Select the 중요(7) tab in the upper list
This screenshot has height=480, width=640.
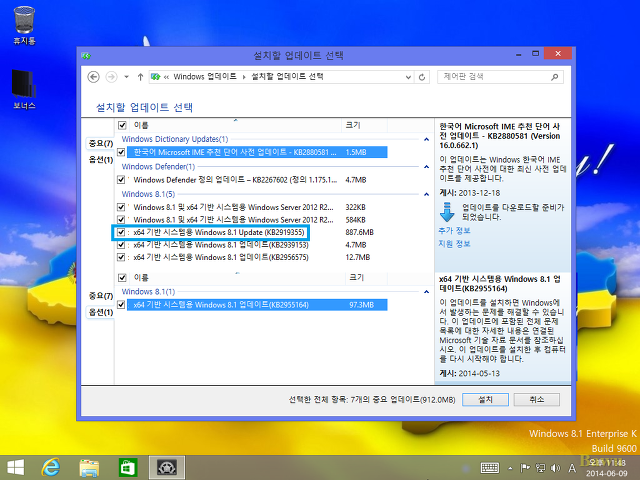[x=100, y=144]
